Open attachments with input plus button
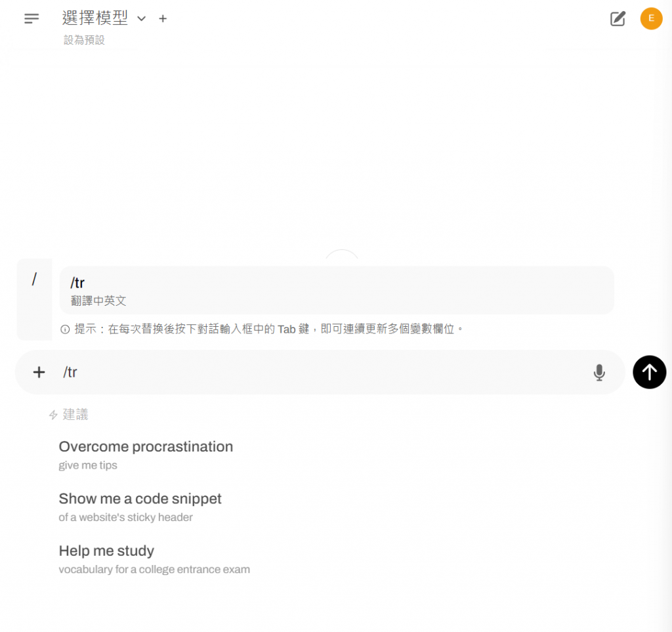 (39, 372)
